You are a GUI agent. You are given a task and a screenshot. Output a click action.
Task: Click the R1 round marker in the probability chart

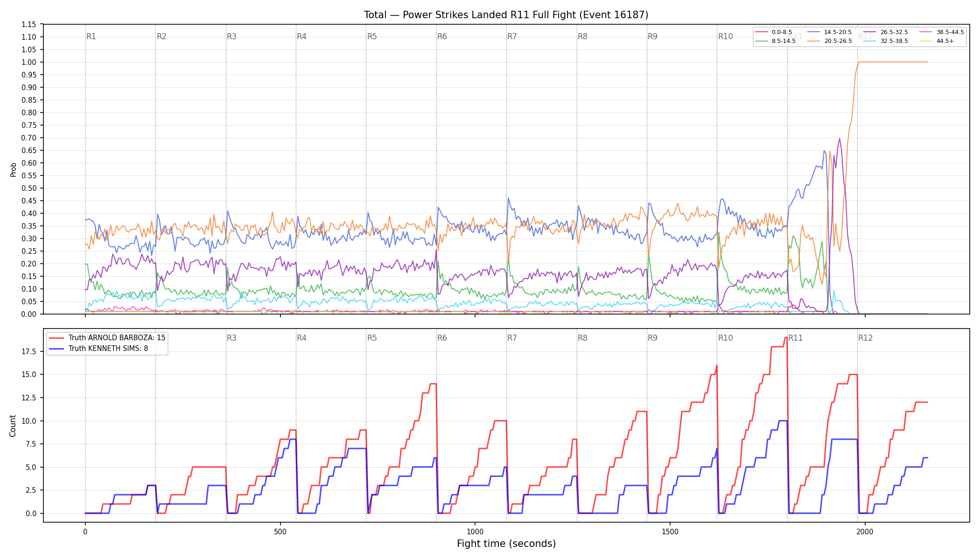click(x=91, y=36)
